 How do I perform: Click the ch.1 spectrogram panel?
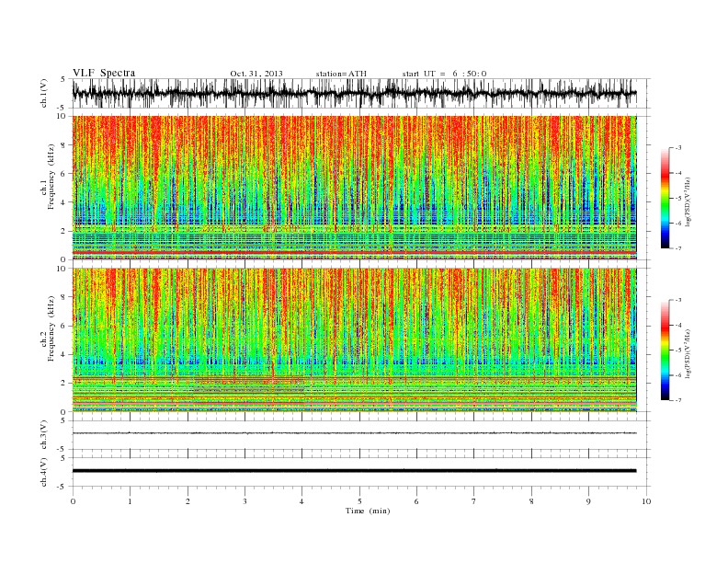click(x=355, y=188)
